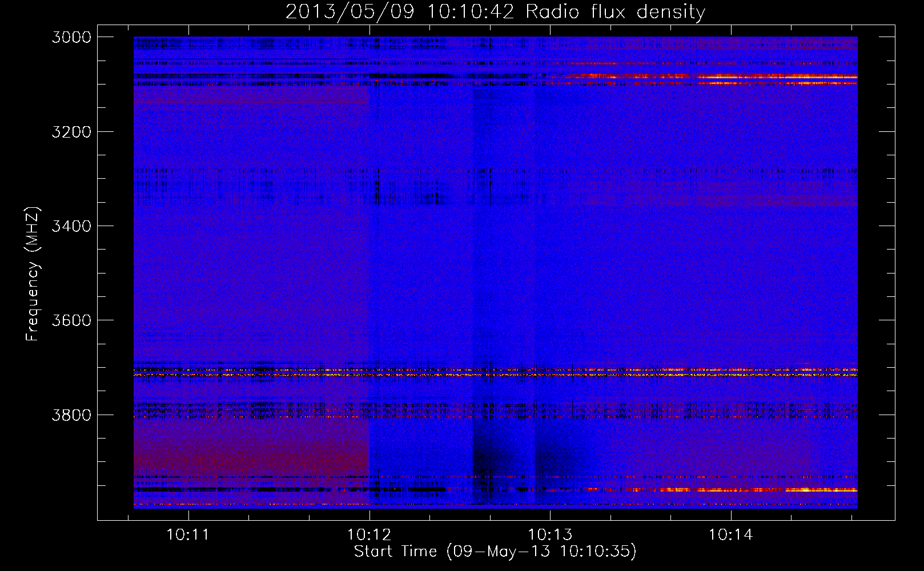This screenshot has width=924, height=571.
Task: Select the 3000 frequency axis label
Action: tap(71, 37)
